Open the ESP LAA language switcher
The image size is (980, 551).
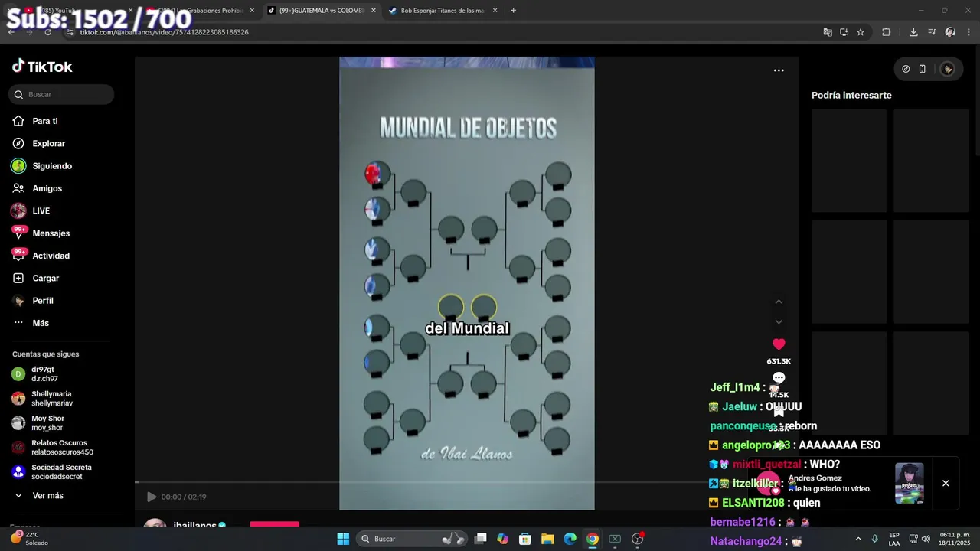coord(894,539)
